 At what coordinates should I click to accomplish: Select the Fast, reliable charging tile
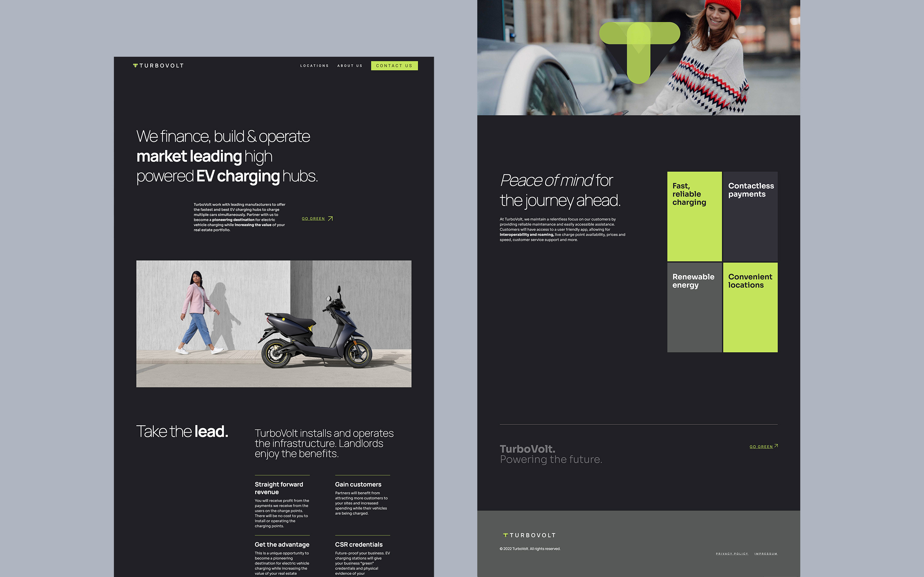click(x=694, y=216)
